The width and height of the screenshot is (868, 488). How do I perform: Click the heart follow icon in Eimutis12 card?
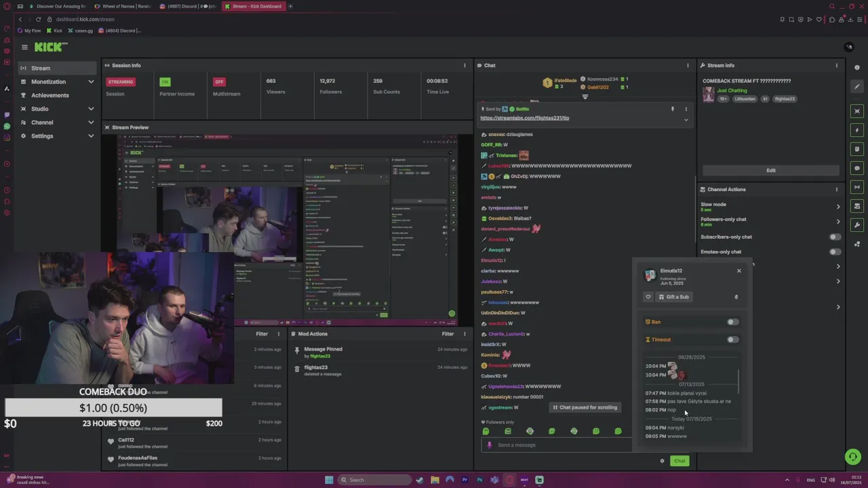point(648,297)
